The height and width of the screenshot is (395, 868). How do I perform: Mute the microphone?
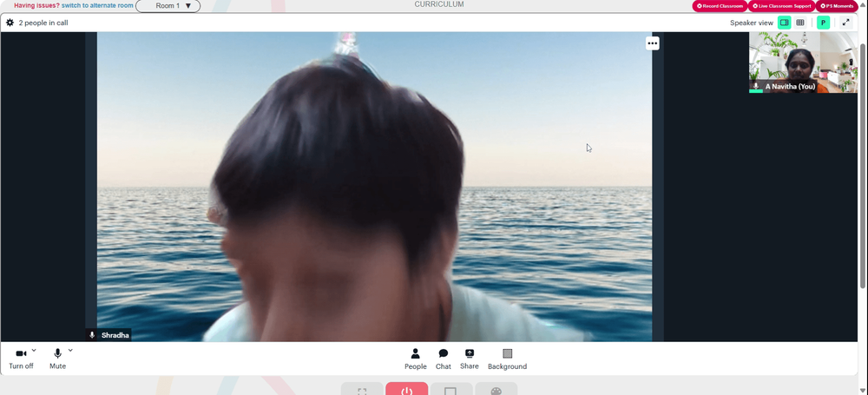point(57,359)
